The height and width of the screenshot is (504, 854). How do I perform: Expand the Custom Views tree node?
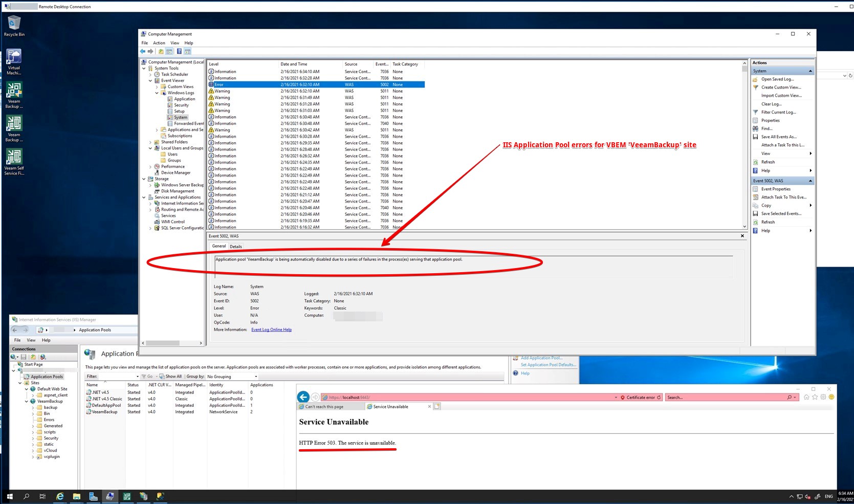pyautogui.click(x=157, y=86)
